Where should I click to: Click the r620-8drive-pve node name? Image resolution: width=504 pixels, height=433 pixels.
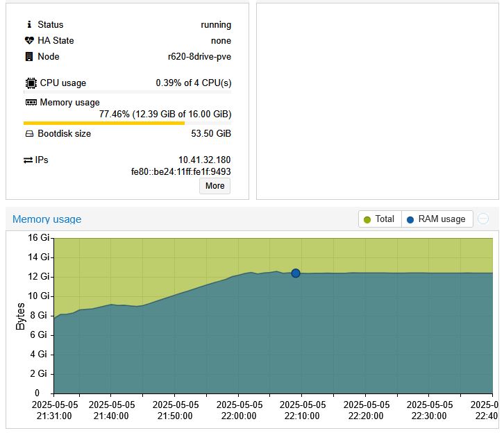tap(199, 57)
